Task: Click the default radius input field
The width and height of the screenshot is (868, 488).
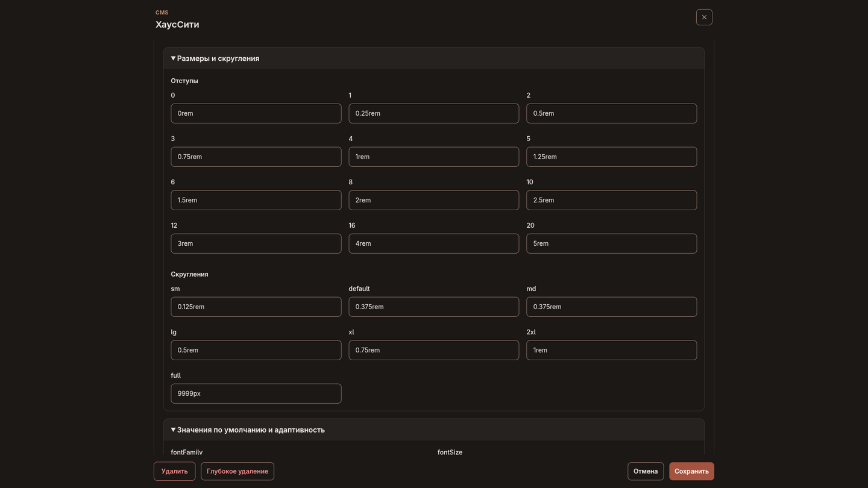Action: [434, 307]
